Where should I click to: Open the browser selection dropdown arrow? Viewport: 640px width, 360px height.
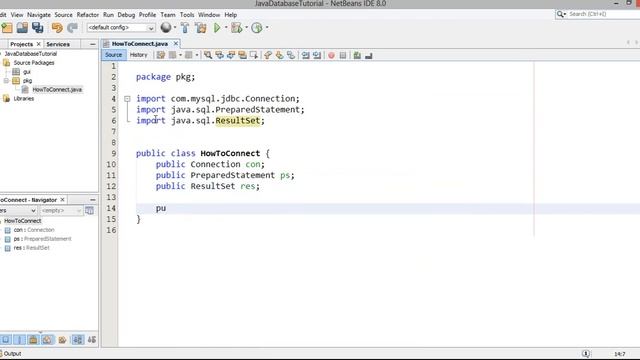175,28
